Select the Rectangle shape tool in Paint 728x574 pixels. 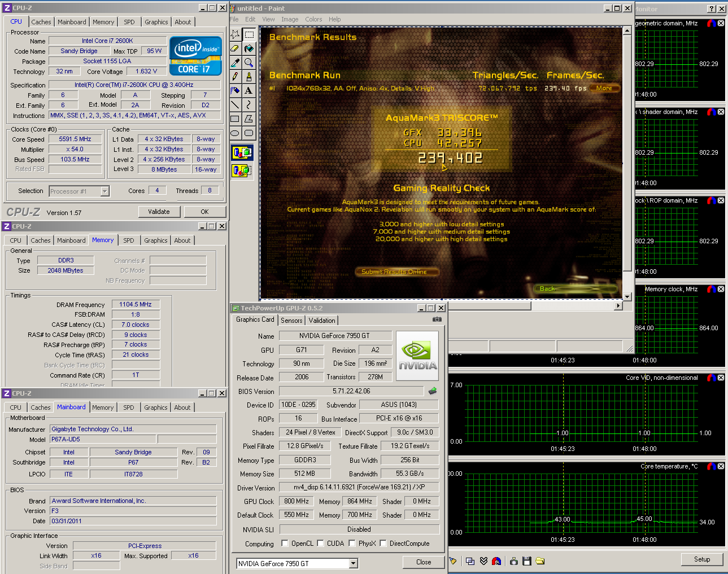pos(235,119)
